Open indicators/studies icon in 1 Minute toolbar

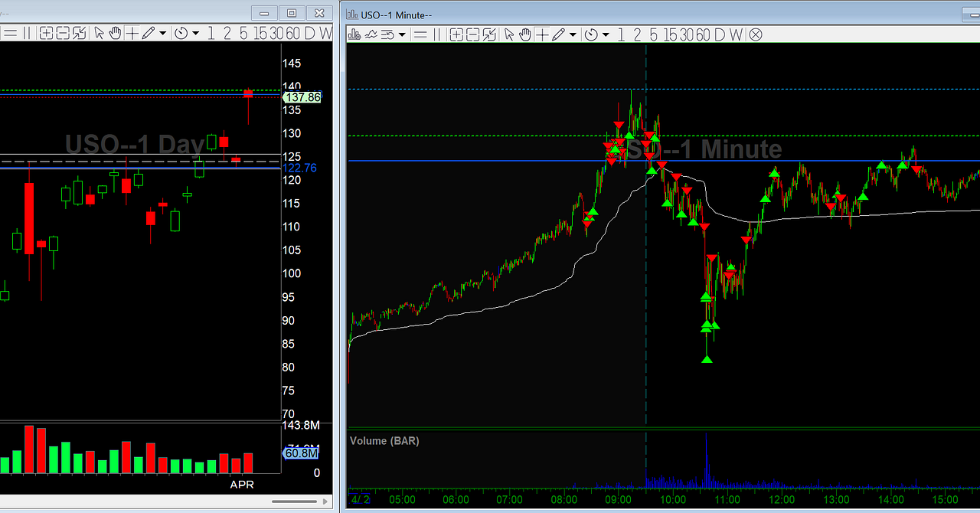[371, 34]
